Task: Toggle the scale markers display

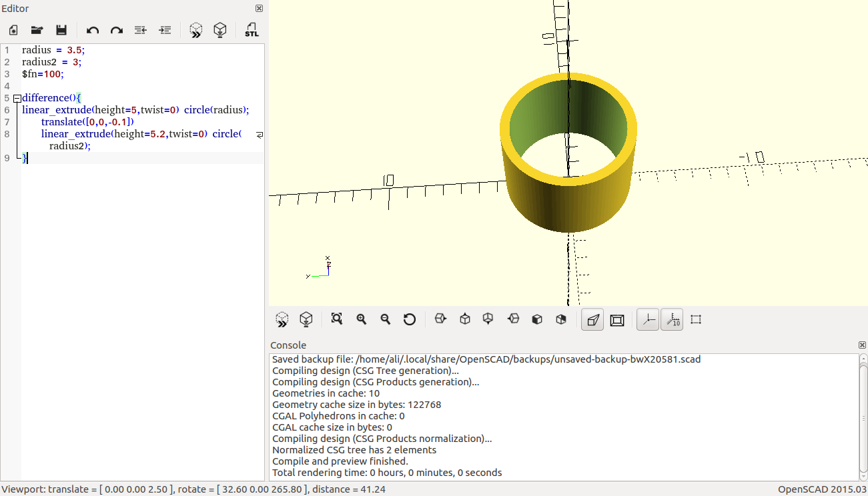Action: click(672, 319)
